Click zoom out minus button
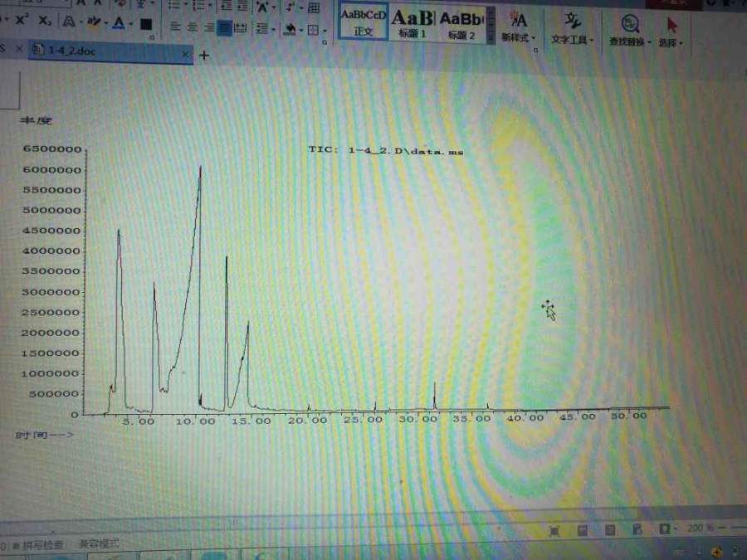The height and width of the screenshot is (560, 747). point(722,527)
